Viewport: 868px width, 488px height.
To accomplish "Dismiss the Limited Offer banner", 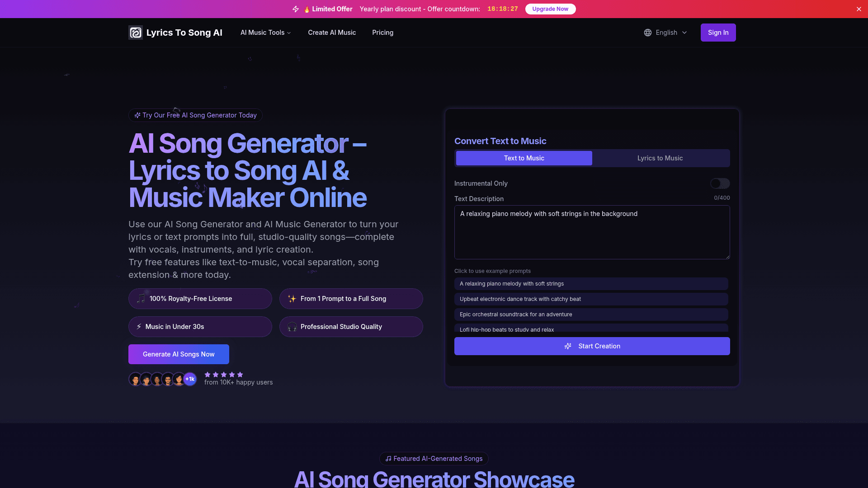I will (x=859, y=9).
